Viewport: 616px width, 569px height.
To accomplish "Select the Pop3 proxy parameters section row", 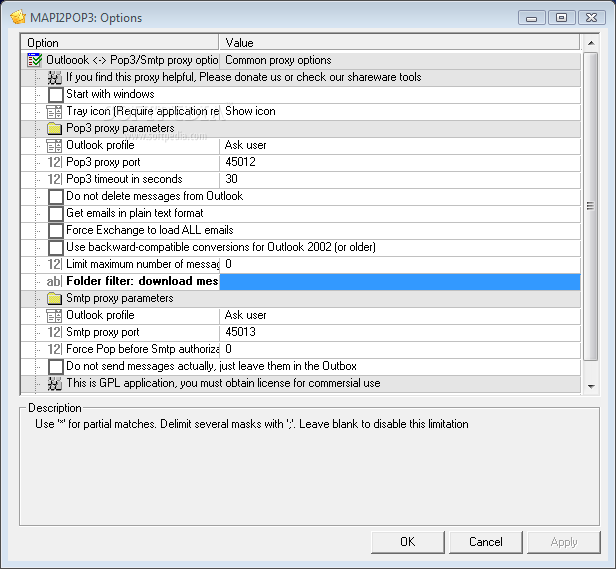I will pyautogui.click(x=301, y=128).
